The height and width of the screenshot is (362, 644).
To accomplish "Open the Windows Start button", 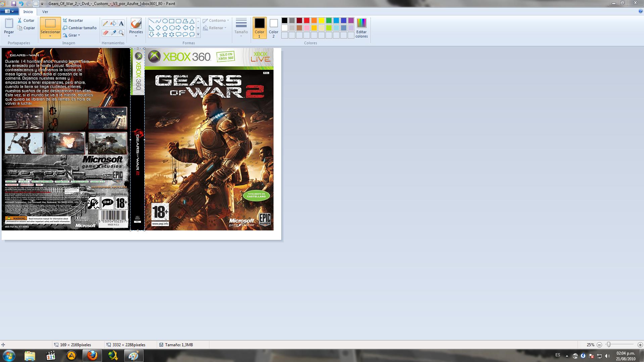I will [x=9, y=356].
